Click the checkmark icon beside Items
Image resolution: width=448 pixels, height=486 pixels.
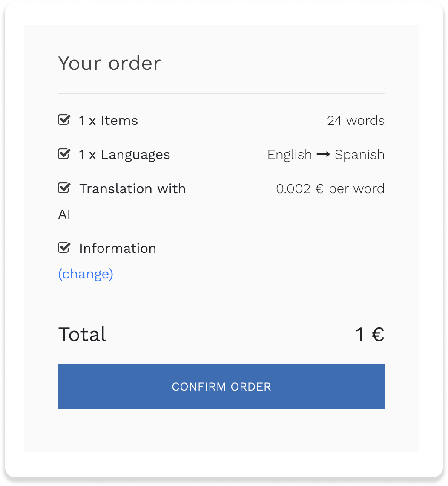(63, 120)
